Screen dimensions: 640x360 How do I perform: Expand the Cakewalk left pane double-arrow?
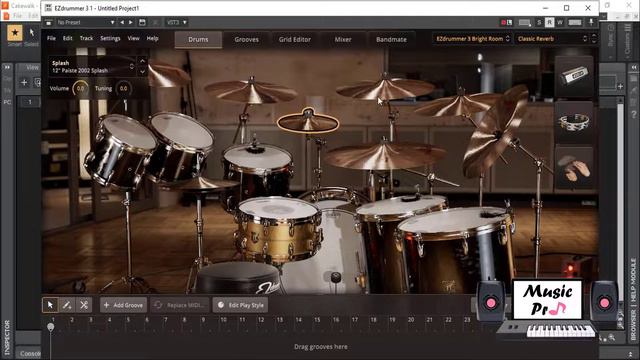(x=7, y=67)
